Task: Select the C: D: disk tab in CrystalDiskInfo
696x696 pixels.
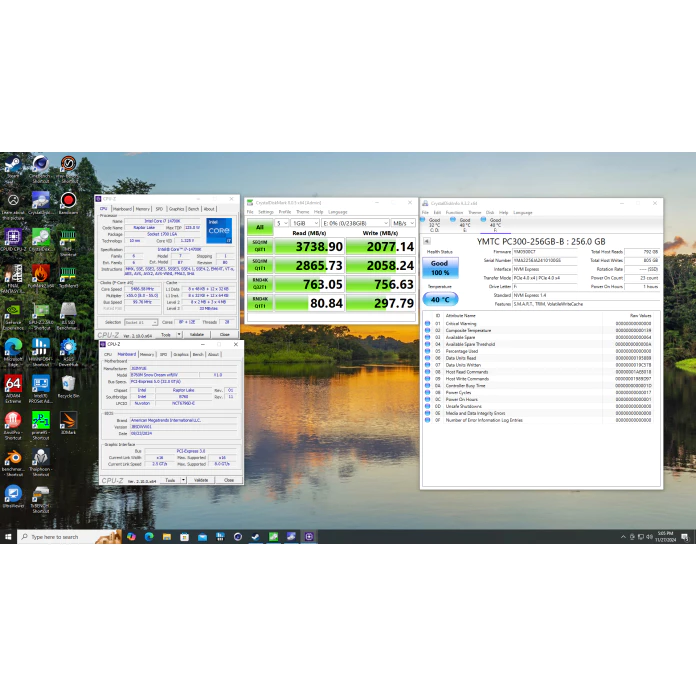Action: pyautogui.click(x=433, y=225)
